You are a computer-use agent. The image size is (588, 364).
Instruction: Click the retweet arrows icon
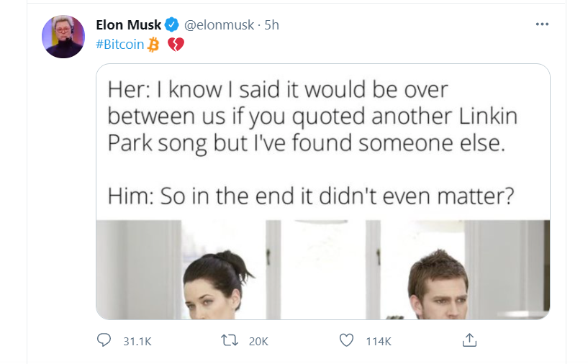pyautogui.click(x=230, y=340)
